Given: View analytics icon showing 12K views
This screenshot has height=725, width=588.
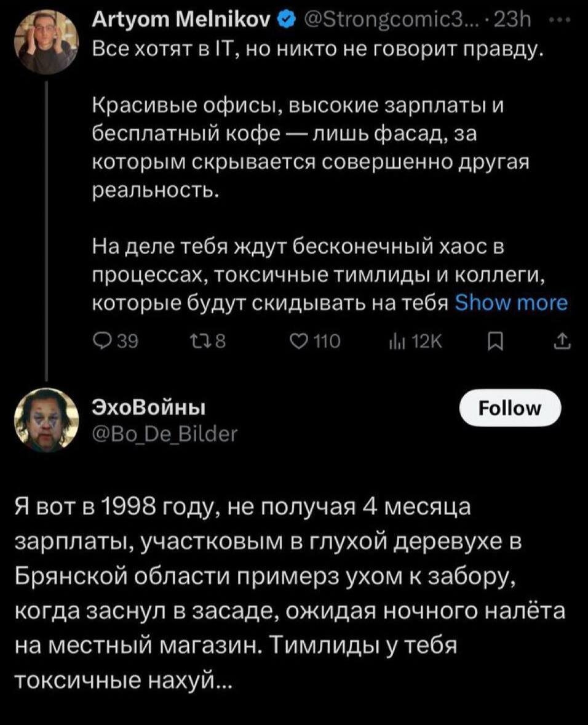Looking at the screenshot, I should pyautogui.click(x=396, y=342).
